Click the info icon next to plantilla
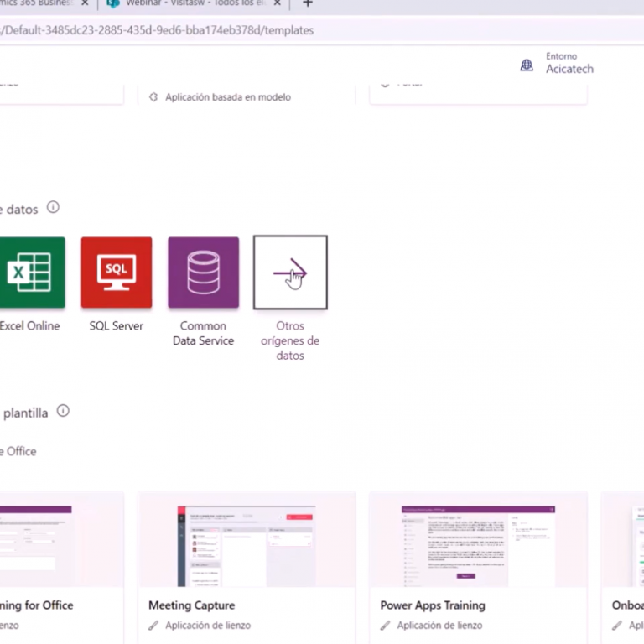Image resolution: width=644 pixels, height=644 pixels. tap(63, 411)
